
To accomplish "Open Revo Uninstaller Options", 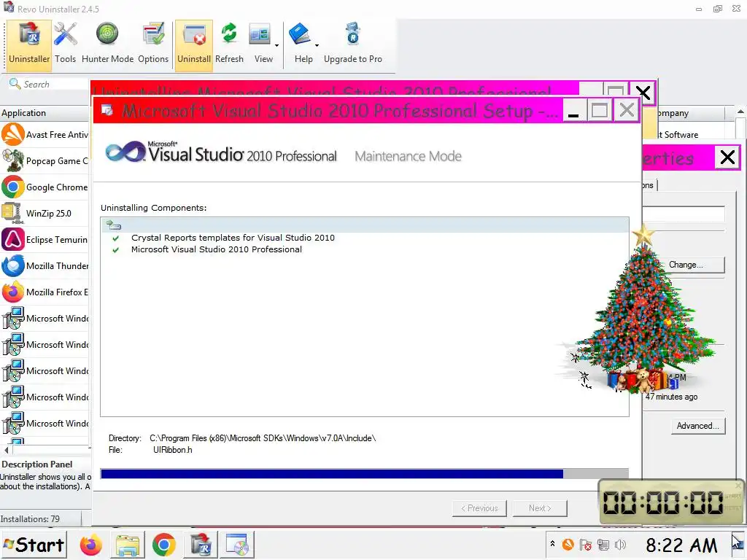I will [153, 44].
